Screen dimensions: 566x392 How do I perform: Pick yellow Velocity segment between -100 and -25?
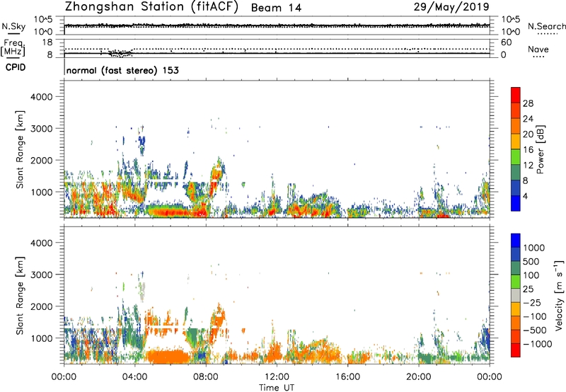516,309
